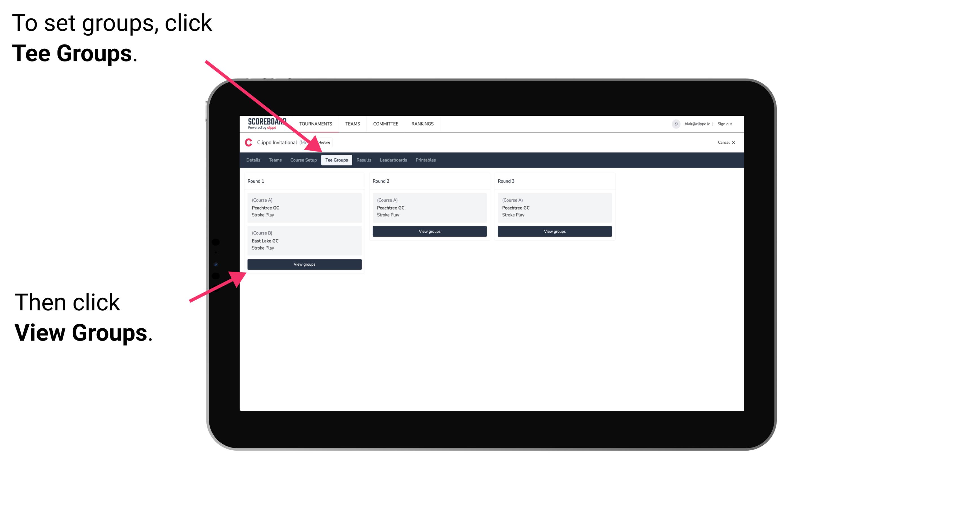Click View Groups for Round 1

305,264
